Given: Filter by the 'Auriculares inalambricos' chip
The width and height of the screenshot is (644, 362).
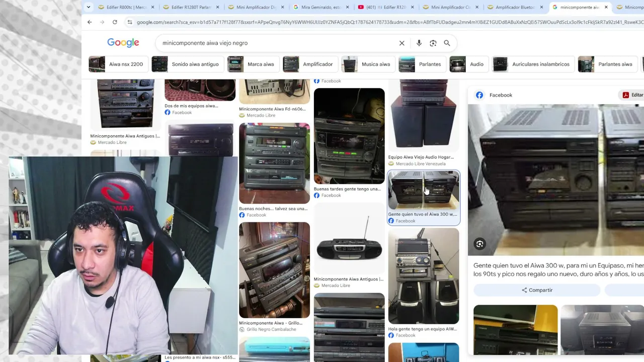Looking at the screenshot, I should pos(532,64).
